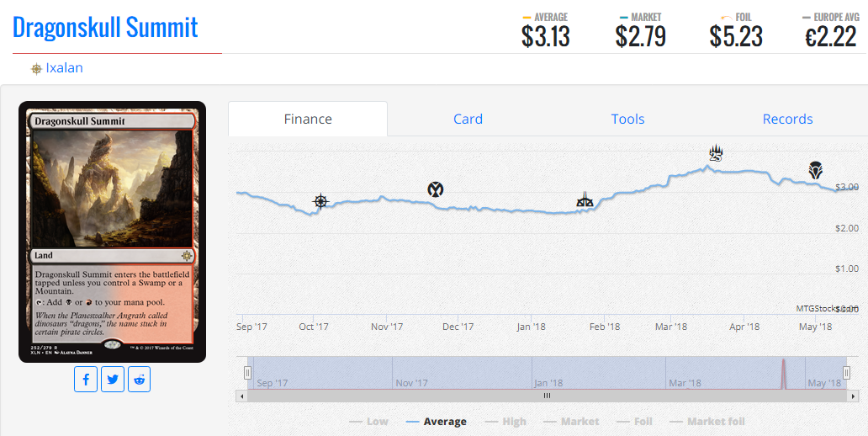Grab the left range navigator handle
Image resolution: width=868 pixels, height=436 pixels.
(248, 373)
